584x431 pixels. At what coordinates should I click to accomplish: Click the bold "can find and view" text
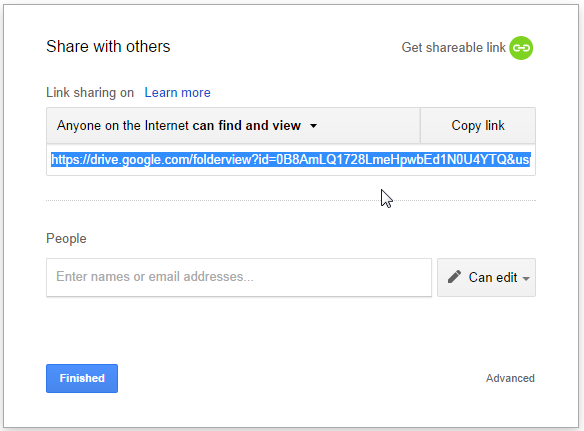tap(247, 126)
